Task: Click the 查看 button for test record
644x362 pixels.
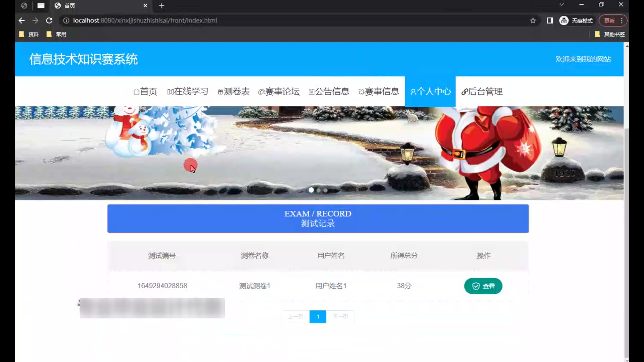Action: (x=483, y=286)
